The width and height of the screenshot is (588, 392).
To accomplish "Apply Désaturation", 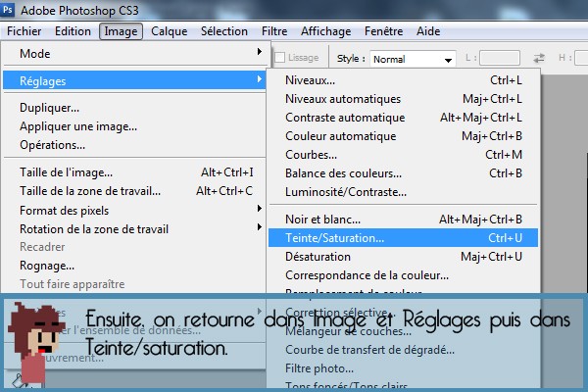I will tap(403, 257).
